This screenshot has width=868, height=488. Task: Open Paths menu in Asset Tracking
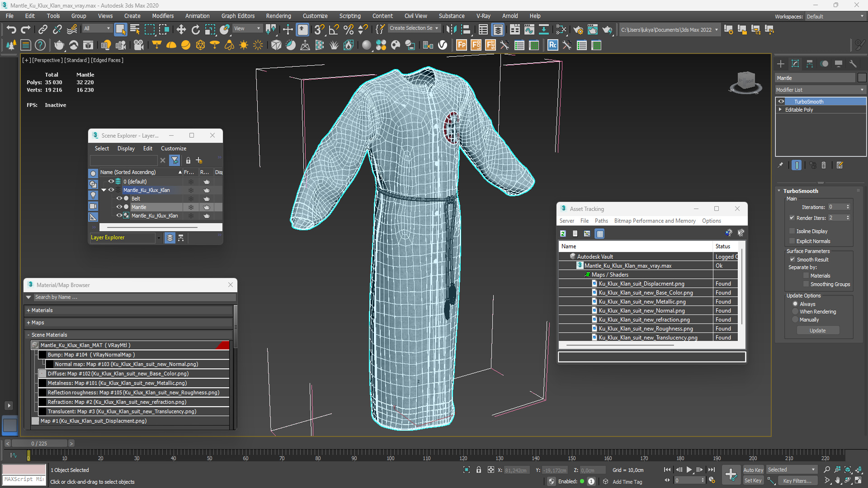(601, 221)
